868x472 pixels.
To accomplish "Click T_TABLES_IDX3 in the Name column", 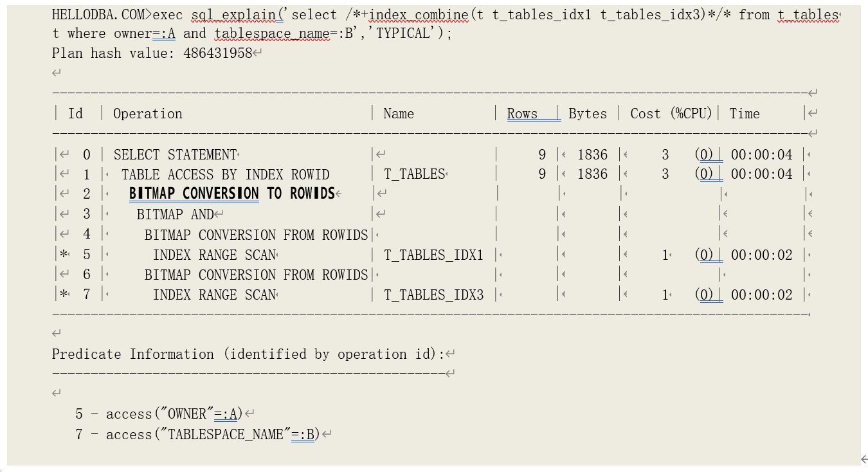I will pos(433,295).
